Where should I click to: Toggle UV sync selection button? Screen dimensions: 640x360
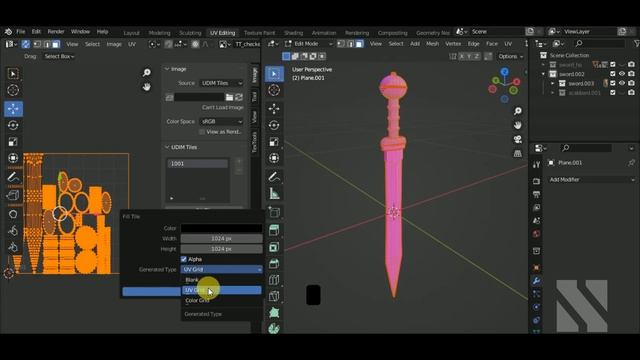[25, 44]
